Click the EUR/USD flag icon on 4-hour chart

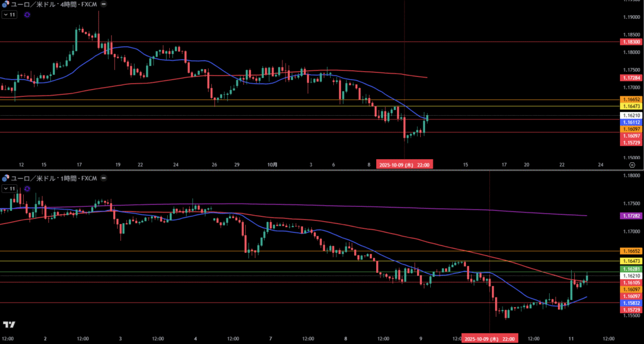click(x=6, y=4)
